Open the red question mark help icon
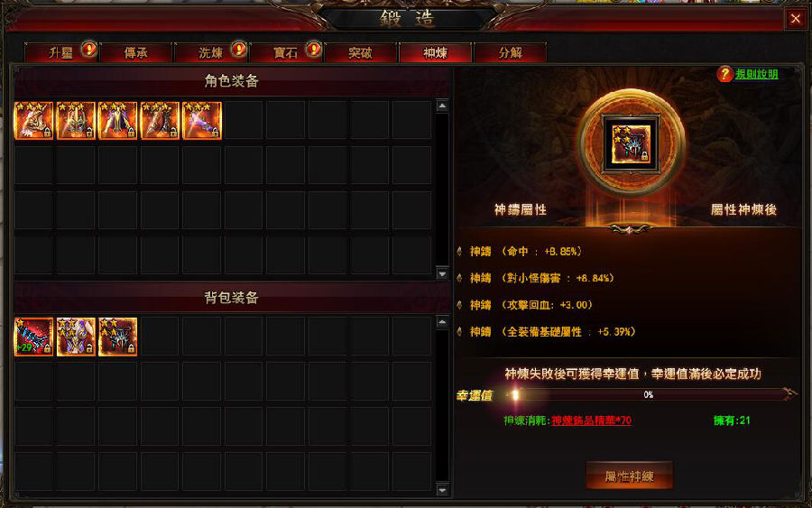The width and height of the screenshot is (812, 508). click(724, 74)
